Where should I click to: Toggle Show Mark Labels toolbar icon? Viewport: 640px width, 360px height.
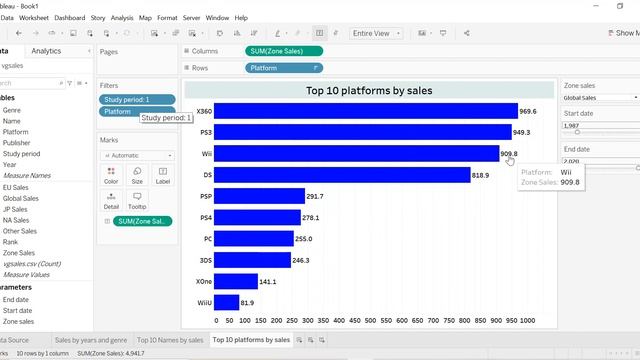(320, 33)
